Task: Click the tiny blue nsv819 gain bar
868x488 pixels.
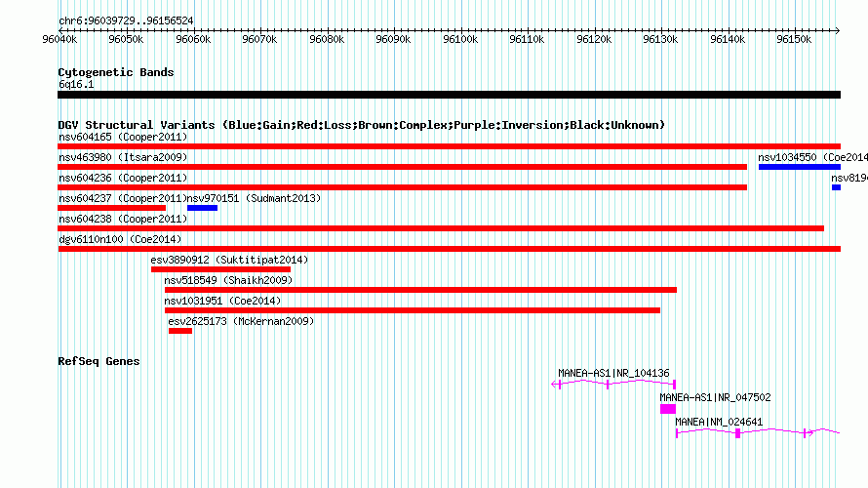Action: tap(836, 187)
